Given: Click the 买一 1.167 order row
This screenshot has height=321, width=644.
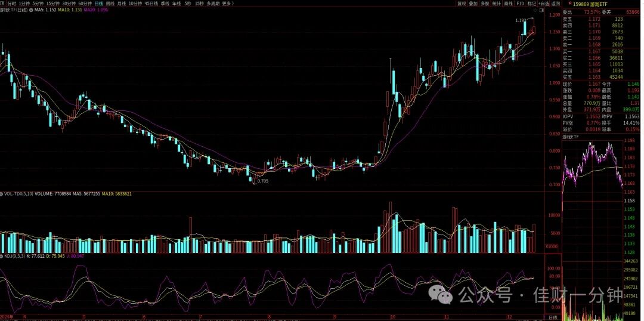Looking at the screenshot, I should 593,51.
